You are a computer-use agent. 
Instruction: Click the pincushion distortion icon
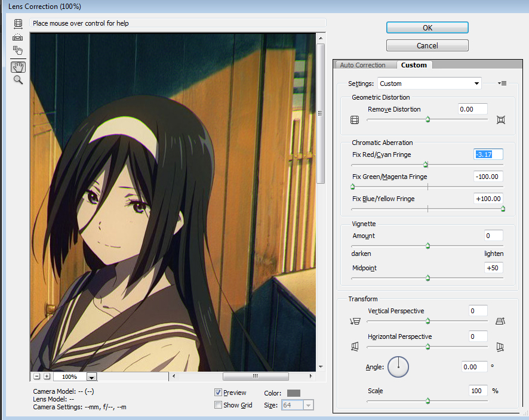pos(500,120)
